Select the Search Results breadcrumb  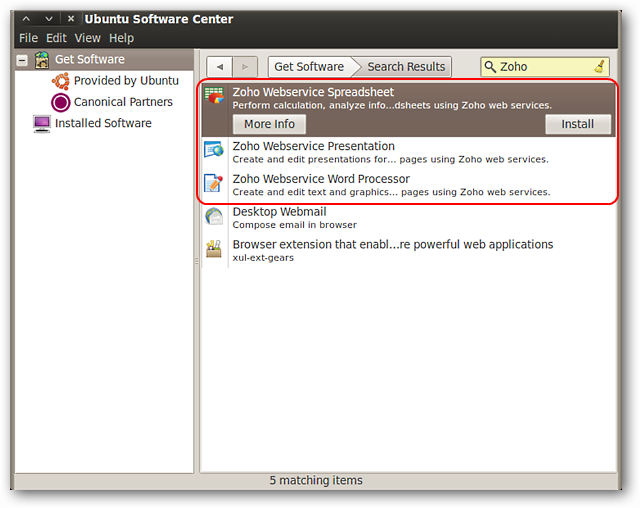coord(406,67)
